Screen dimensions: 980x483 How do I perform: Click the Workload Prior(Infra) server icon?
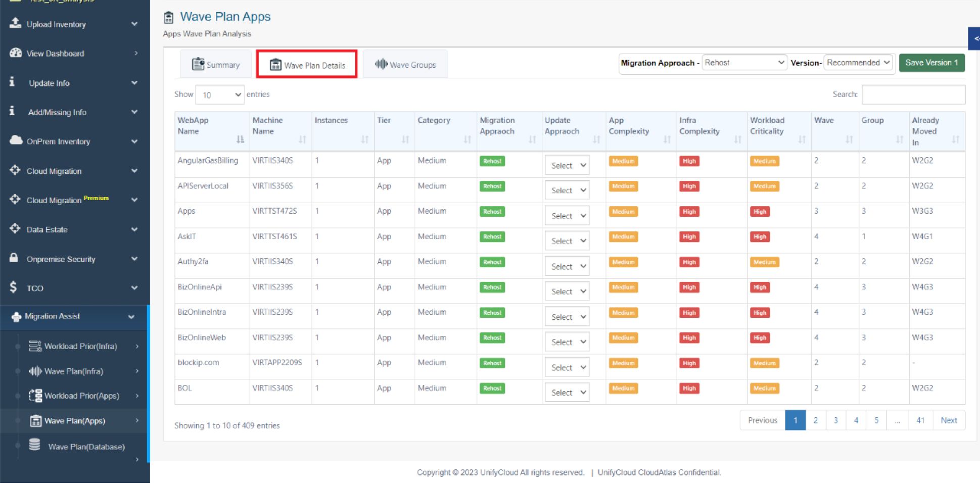(x=35, y=346)
